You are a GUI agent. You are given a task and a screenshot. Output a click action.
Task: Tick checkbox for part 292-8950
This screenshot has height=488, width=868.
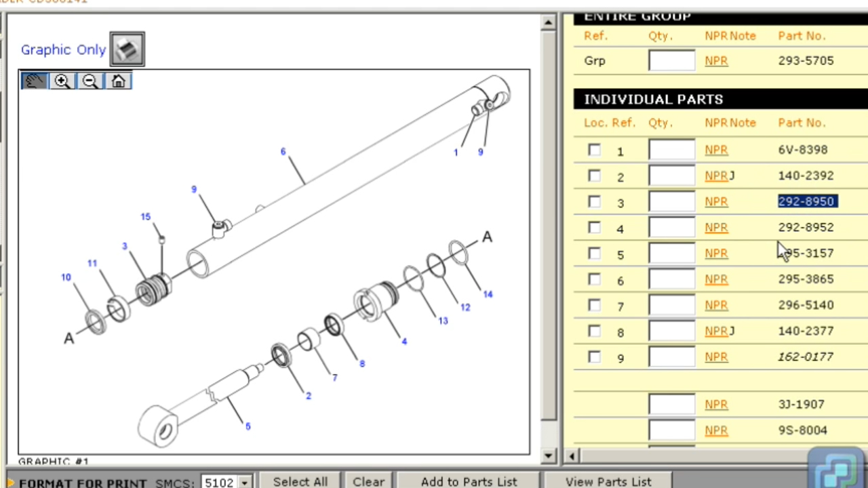(595, 201)
